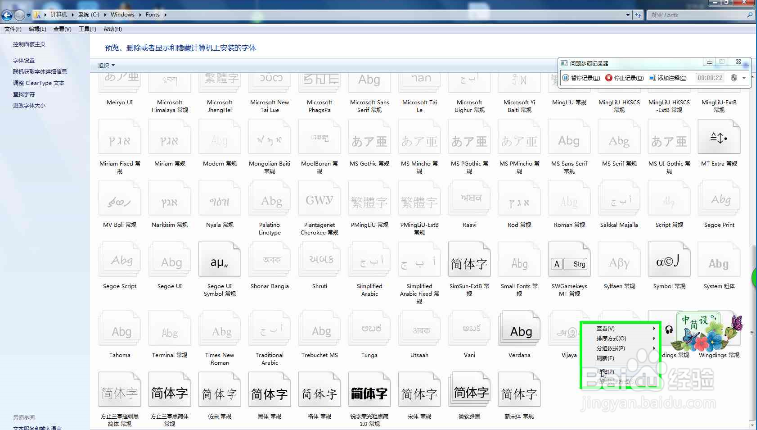Image resolution: width=757 pixels, height=430 pixels.
Task: Open the File menu in menu bar
Action: coord(12,29)
